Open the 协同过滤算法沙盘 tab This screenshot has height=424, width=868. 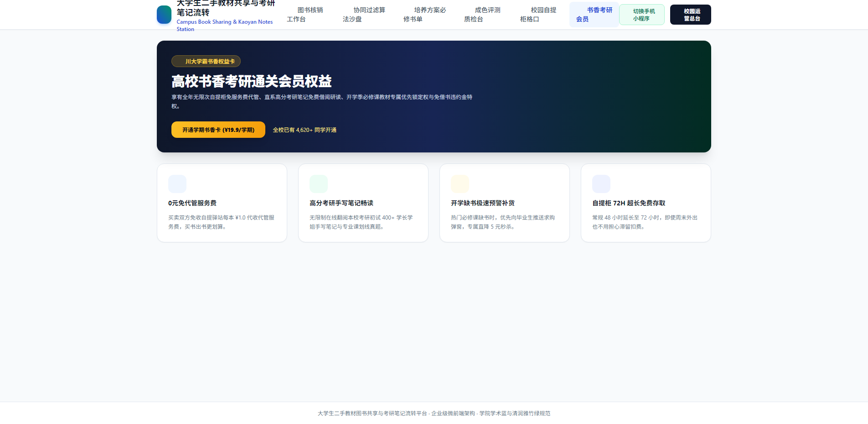[364, 15]
